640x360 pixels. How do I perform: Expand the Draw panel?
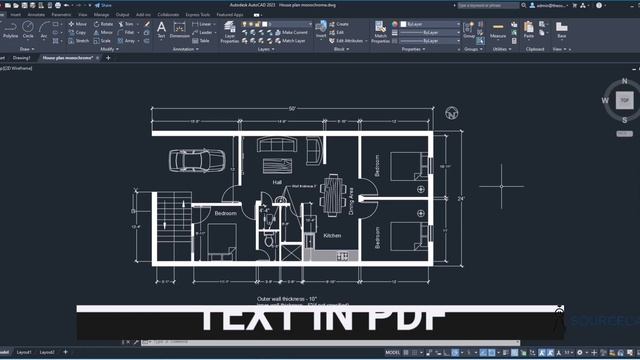coord(27,49)
